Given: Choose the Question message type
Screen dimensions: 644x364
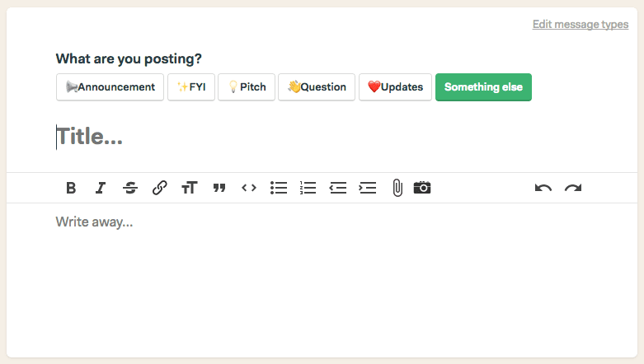Looking at the screenshot, I should 317,87.
